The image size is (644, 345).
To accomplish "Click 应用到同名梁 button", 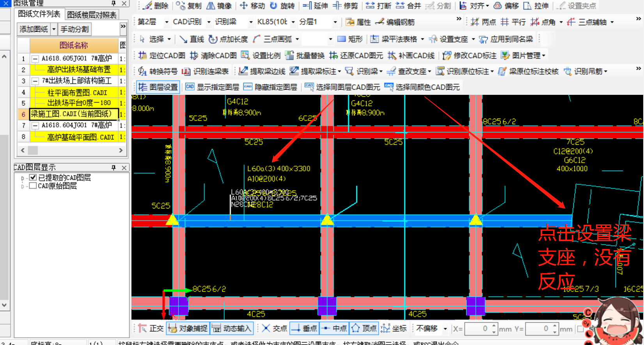I will click(506, 39).
